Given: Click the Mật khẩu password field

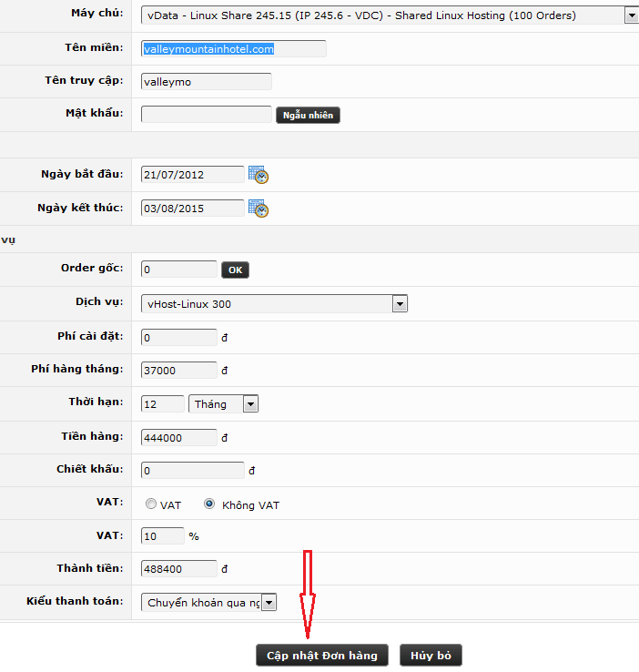Looking at the screenshot, I should [206, 115].
